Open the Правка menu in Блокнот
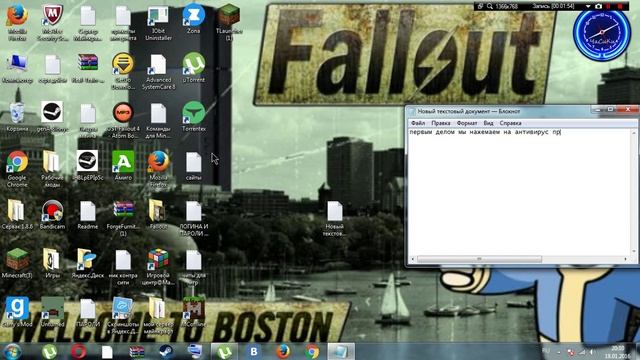 [441, 123]
